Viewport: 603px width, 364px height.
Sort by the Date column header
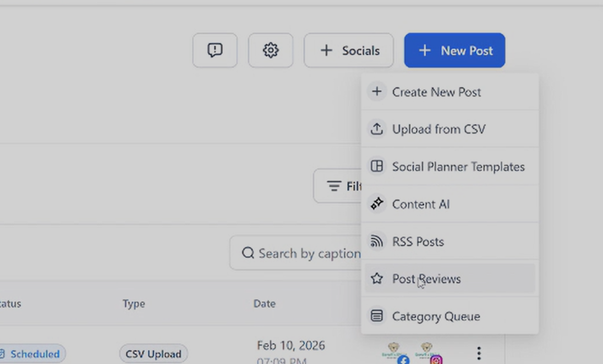pos(265,304)
